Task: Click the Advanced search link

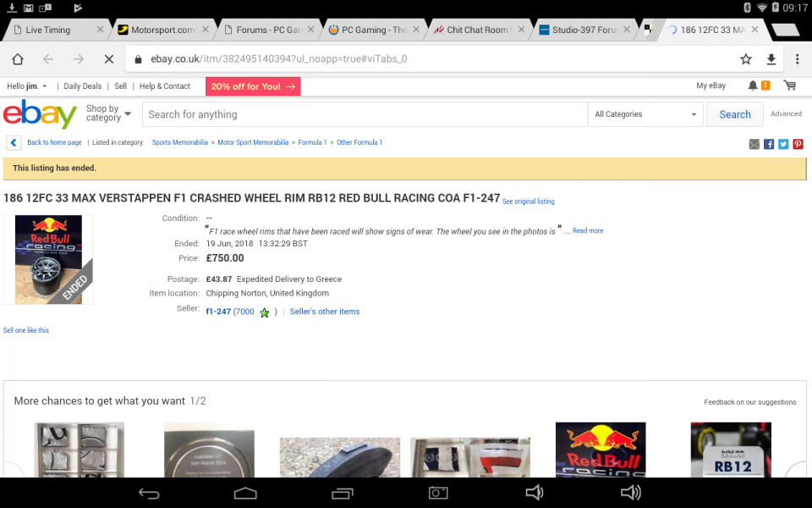Action: 786,113
